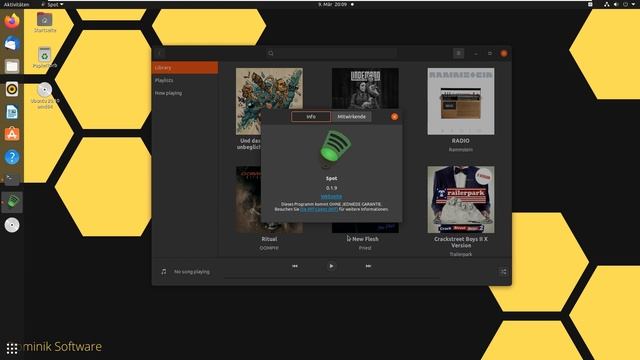Image resolution: width=640 pixels, height=360 pixels.
Task: Click Crackstreet Boys II X Version title
Action: click(461, 242)
